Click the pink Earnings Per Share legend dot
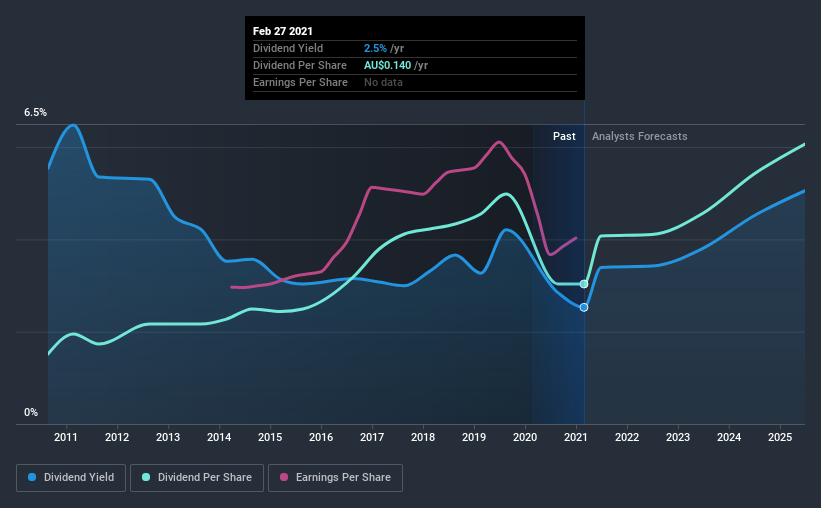This screenshot has height=508, width=821. tap(284, 477)
